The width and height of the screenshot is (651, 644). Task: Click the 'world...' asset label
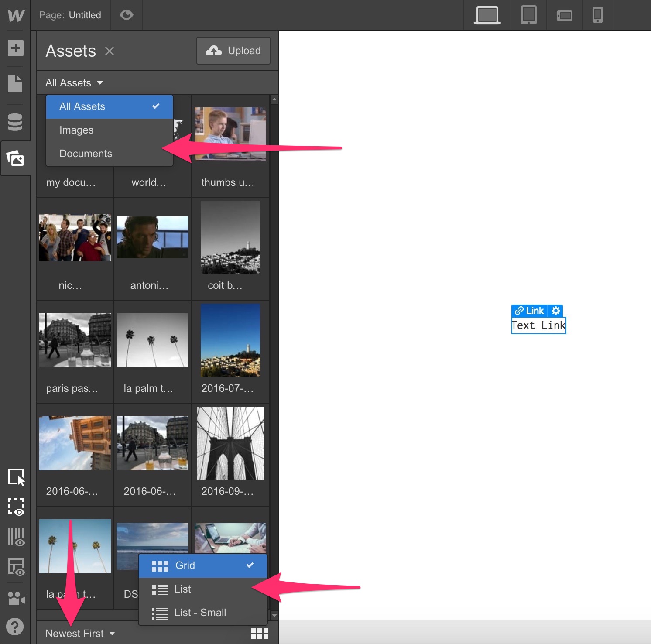click(x=149, y=182)
